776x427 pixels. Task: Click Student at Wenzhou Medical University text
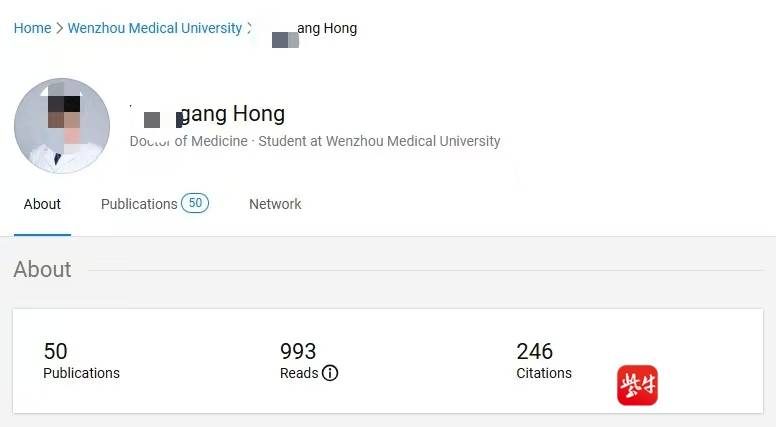pyautogui.click(x=379, y=141)
